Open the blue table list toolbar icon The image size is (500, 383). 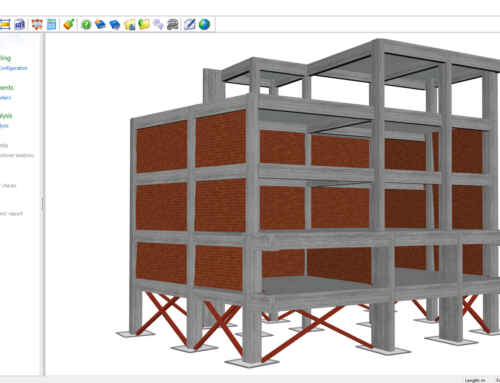(52, 24)
